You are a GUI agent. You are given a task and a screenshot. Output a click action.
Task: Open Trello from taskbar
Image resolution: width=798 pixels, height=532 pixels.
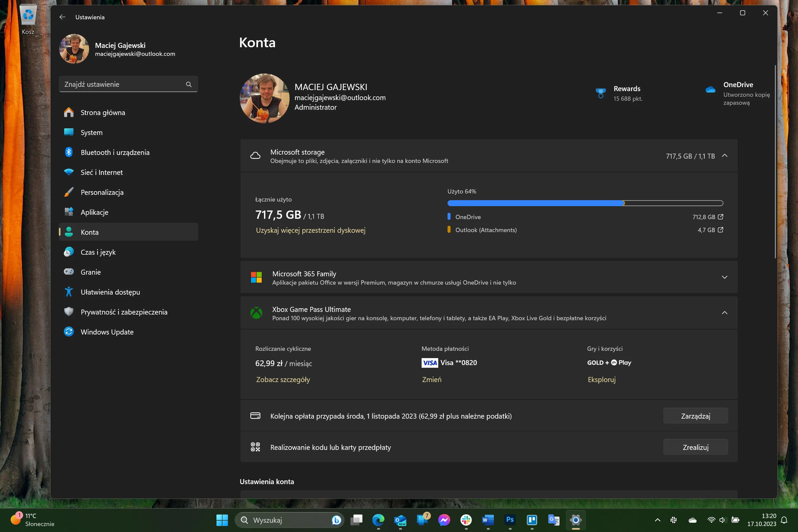pyautogui.click(x=532, y=520)
